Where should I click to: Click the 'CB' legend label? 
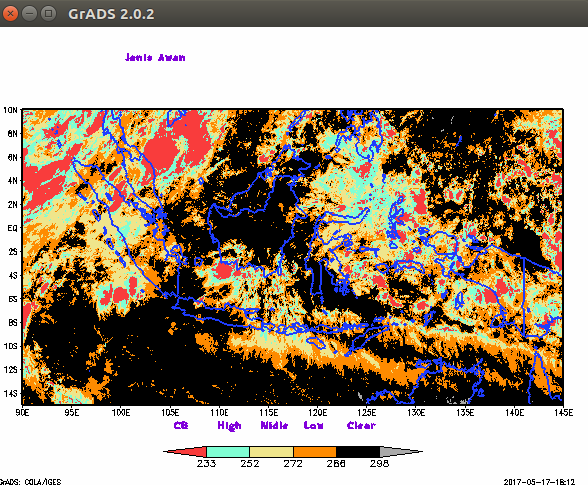[x=181, y=425]
